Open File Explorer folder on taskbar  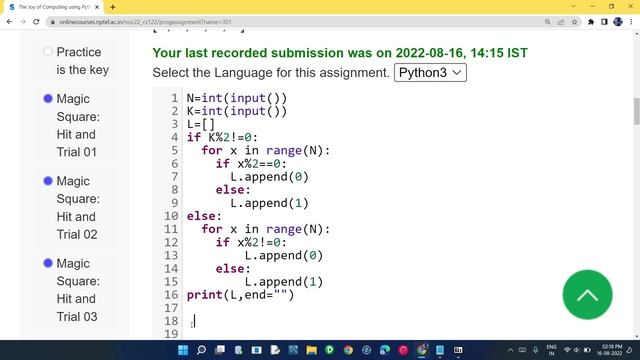point(311,350)
